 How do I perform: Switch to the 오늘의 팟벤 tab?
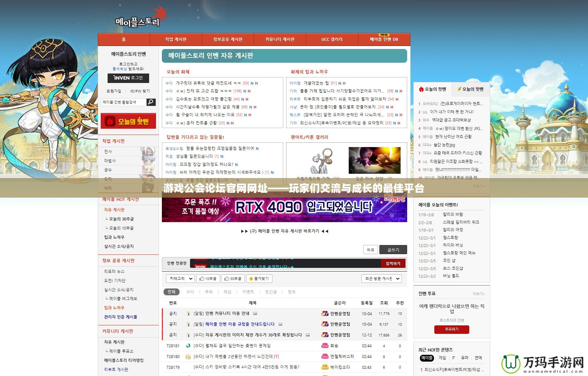coord(471,89)
